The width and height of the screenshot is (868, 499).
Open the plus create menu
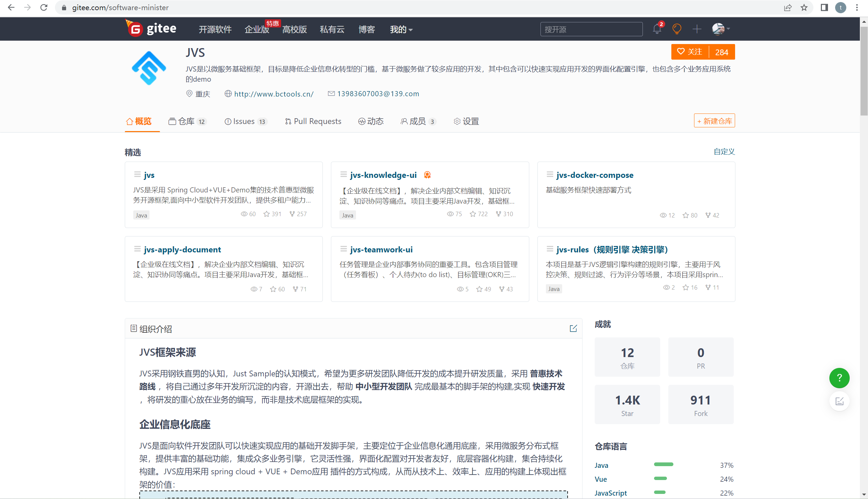(x=697, y=29)
